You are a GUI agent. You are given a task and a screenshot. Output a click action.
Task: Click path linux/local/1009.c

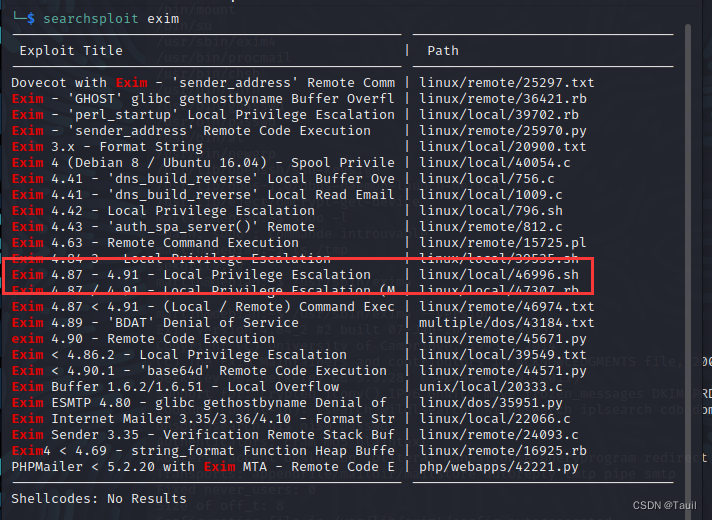click(x=490, y=195)
